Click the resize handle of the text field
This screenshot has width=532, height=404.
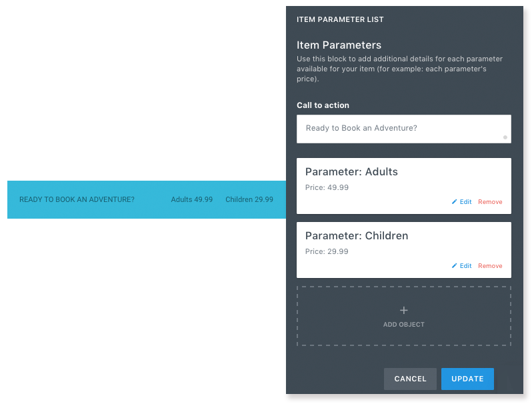[x=505, y=137]
